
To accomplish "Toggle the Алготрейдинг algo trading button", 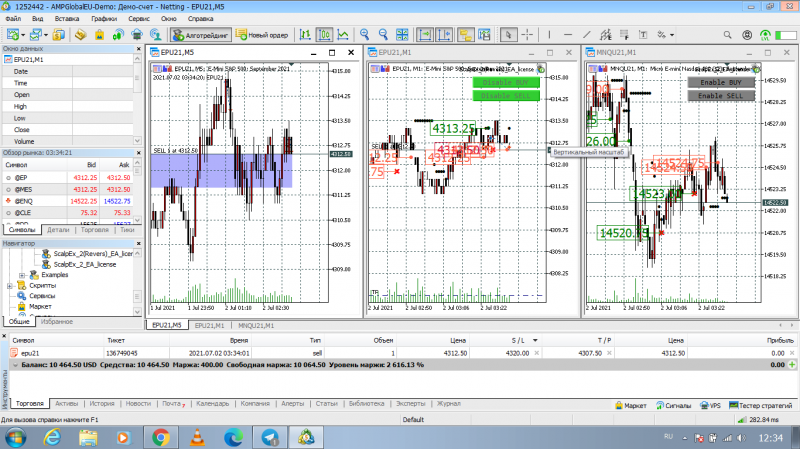I will coord(201,35).
